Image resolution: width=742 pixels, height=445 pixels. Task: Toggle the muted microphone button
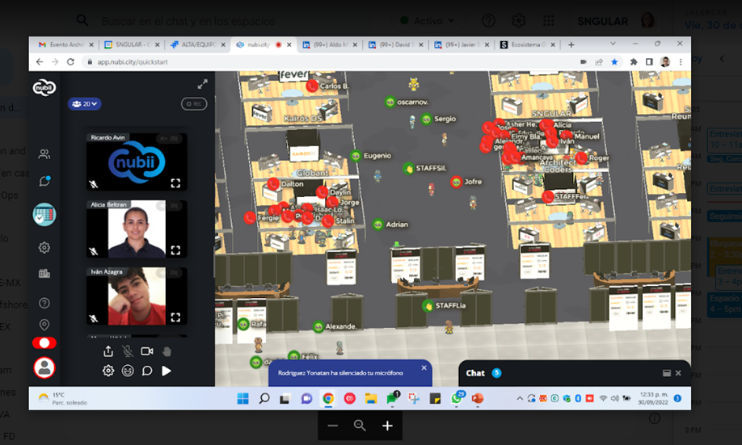coord(127,351)
